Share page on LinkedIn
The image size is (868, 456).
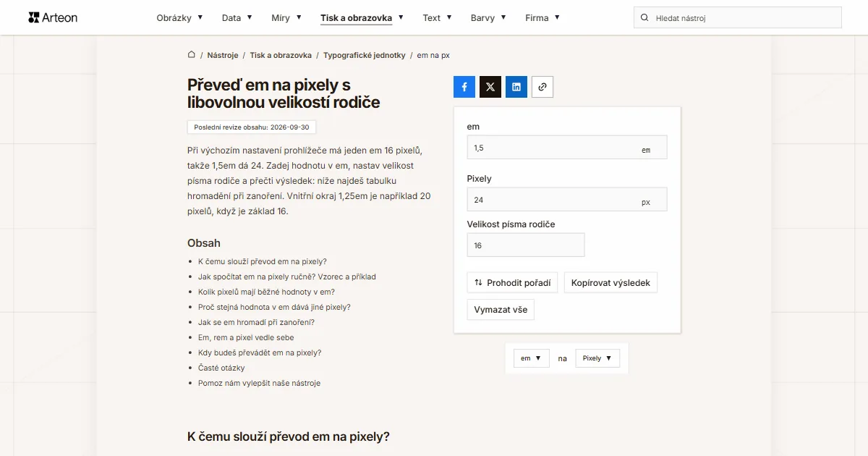[x=516, y=87]
